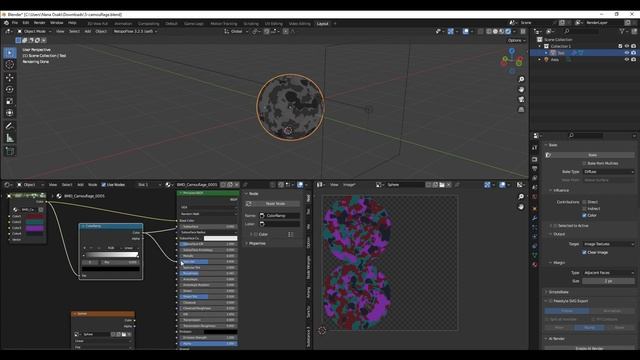The height and width of the screenshot is (360, 640).
Task: Select the Rotate tool in viewport toolbar
Action: click(x=10, y=89)
